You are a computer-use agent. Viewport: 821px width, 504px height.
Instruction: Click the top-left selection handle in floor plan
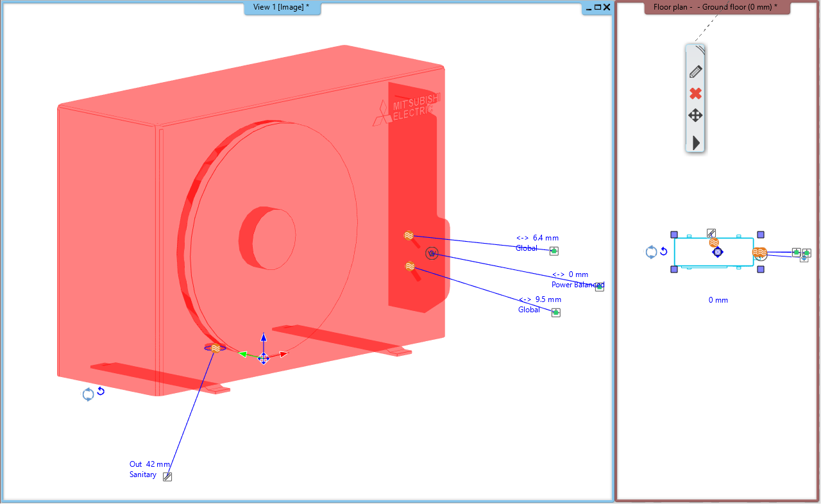(674, 235)
